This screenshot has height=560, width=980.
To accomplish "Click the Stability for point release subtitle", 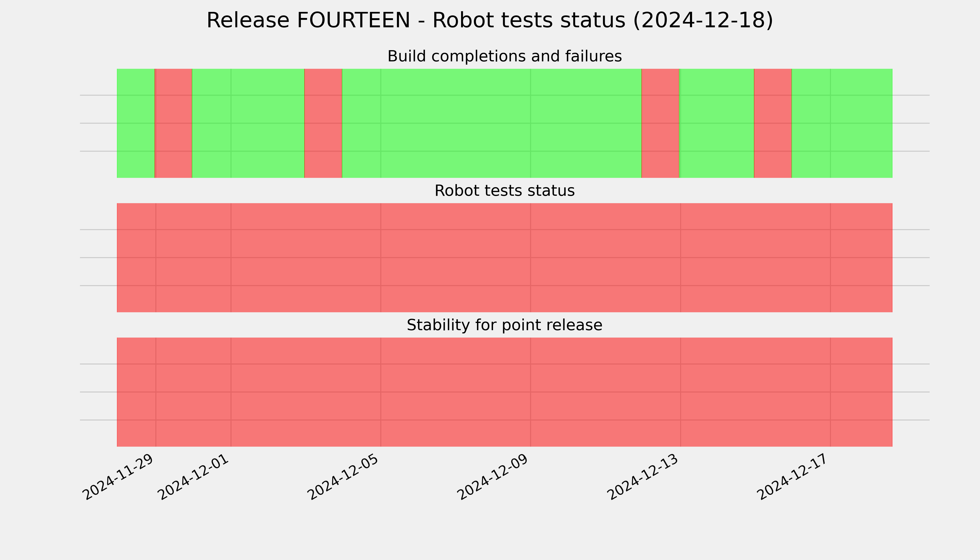I will click(504, 325).
